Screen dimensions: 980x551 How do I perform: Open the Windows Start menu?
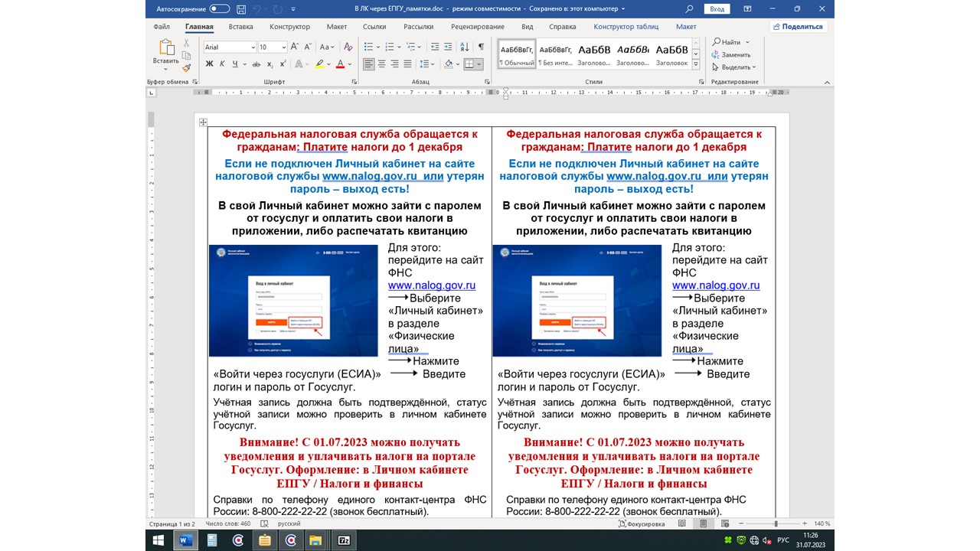coord(158,540)
